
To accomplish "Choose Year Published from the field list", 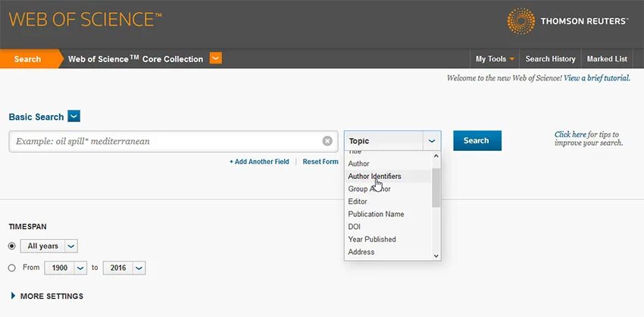I will [388, 239].
